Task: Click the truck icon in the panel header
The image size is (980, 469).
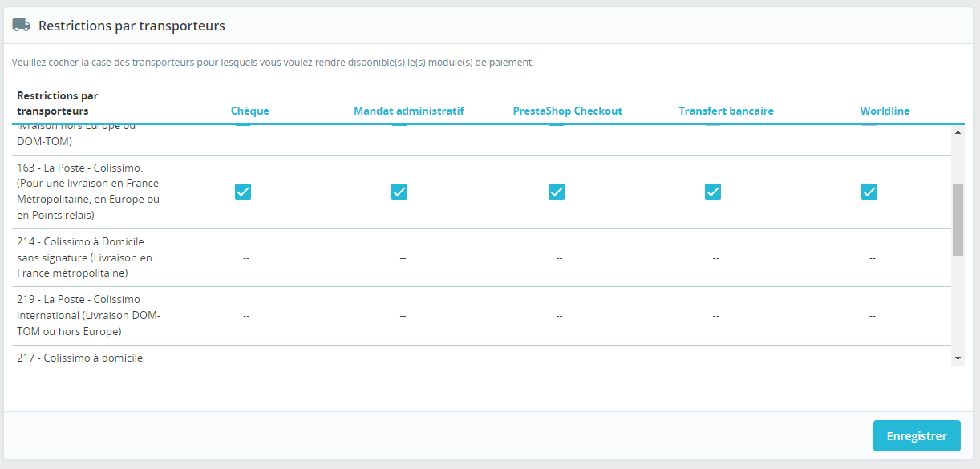Action: pyautogui.click(x=22, y=25)
